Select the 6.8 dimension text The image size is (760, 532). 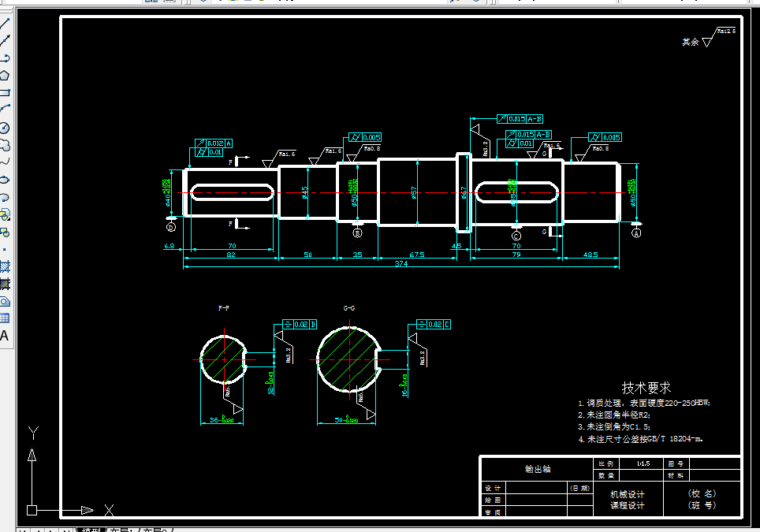pyautogui.click(x=170, y=246)
